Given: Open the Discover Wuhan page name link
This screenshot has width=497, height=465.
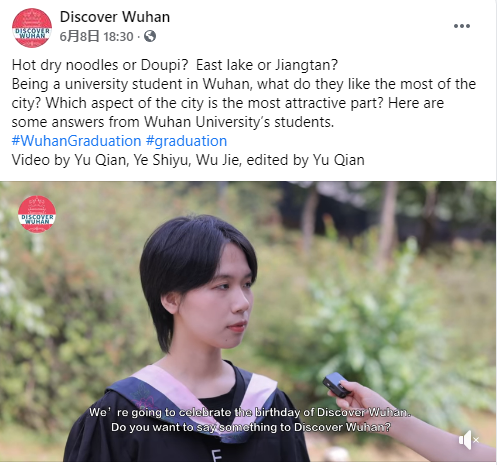Looking at the screenshot, I should pyautogui.click(x=115, y=17).
